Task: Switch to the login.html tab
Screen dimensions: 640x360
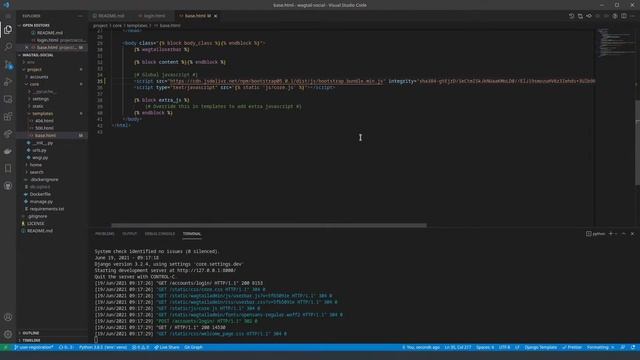Action: [x=153, y=16]
